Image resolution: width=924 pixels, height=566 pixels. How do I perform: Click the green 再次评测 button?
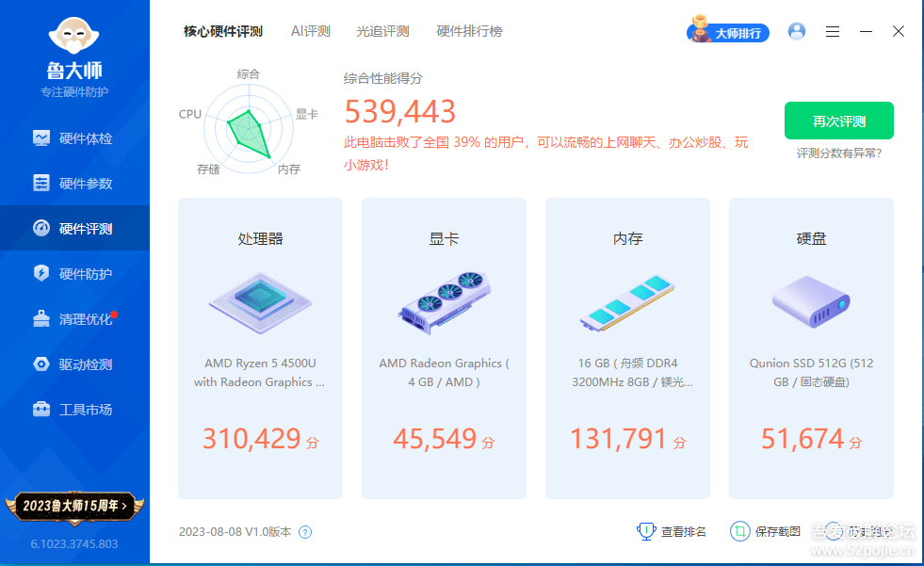point(838,121)
